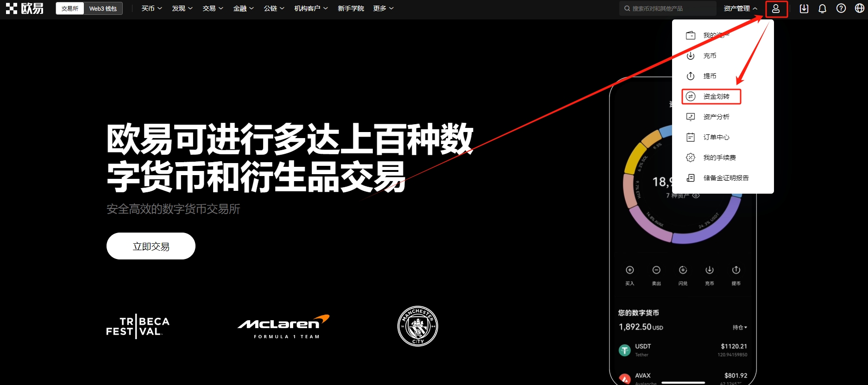Screen dimensions: 868x385
Task: Select 资金划转 text in the 资产管理 dropdown
Action: 716,96
